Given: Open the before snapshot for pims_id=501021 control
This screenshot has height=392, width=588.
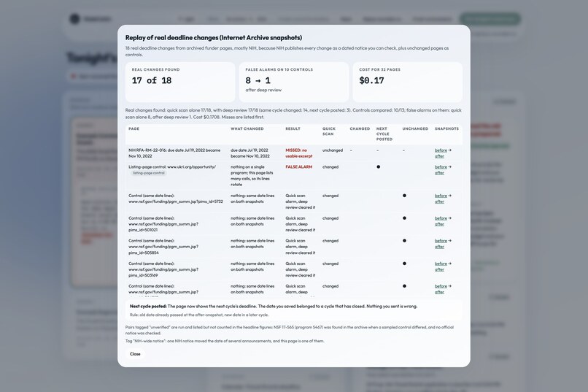Looking at the screenshot, I should 441,218.
